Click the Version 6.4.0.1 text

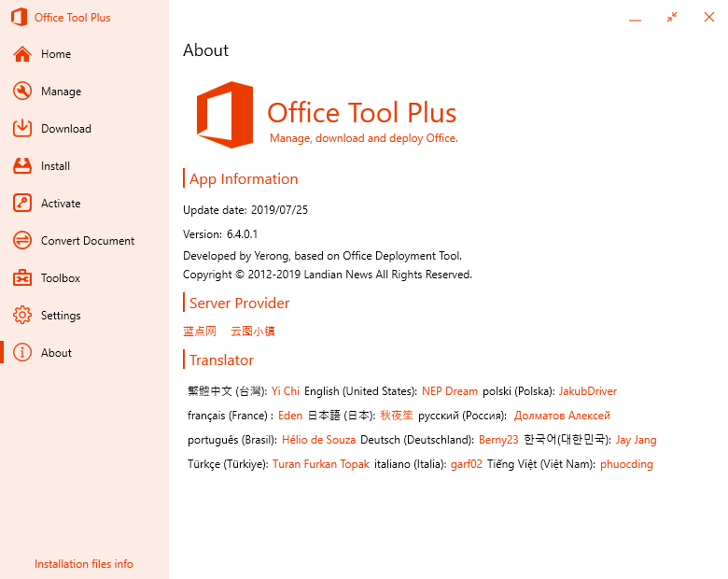pyautogui.click(x=220, y=233)
